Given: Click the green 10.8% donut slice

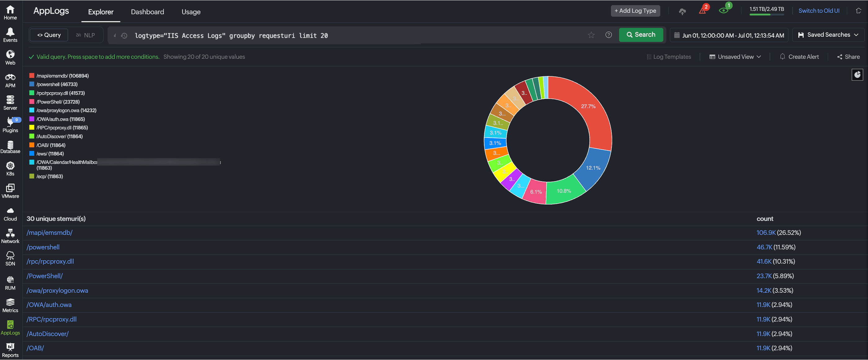Looking at the screenshot, I should pos(564,191).
